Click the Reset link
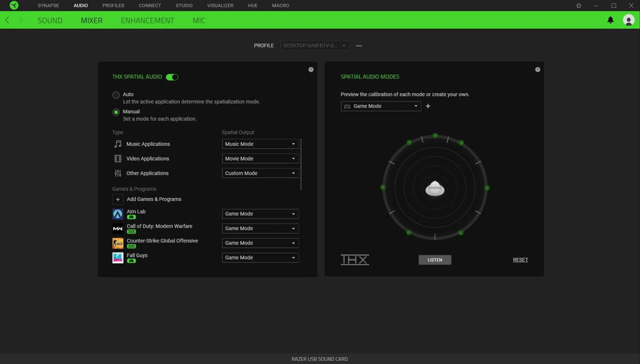Screen dimensions: 640x364 (x=520, y=260)
